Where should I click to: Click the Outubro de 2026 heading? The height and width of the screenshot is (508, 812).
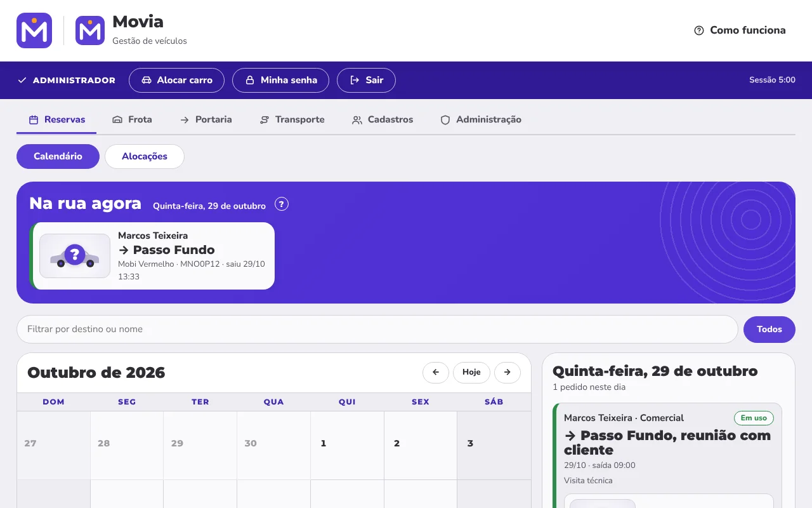pyautogui.click(x=96, y=373)
